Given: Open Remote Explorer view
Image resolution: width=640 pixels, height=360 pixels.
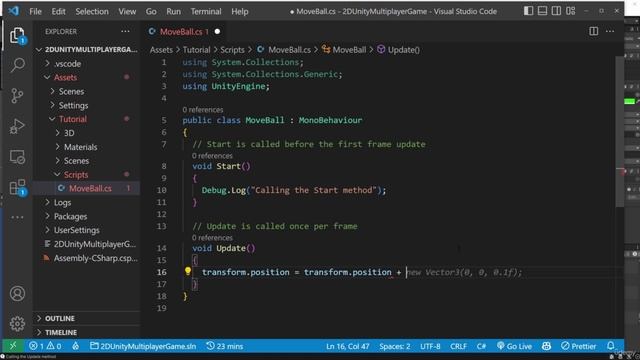Looking at the screenshot, I should (x=17, y=157).
